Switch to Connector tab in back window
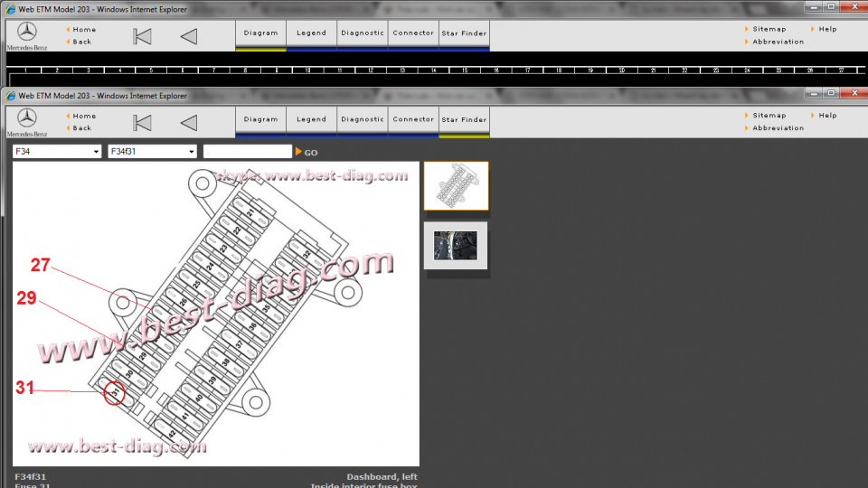Screen dimensions: 868x488 point(413,33)
